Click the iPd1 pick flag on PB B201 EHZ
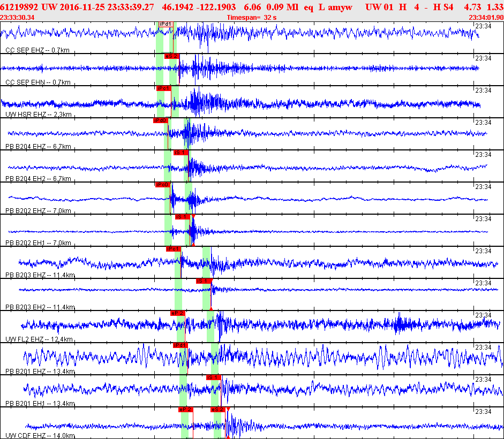Screen dimensions: 504x439 180,345
